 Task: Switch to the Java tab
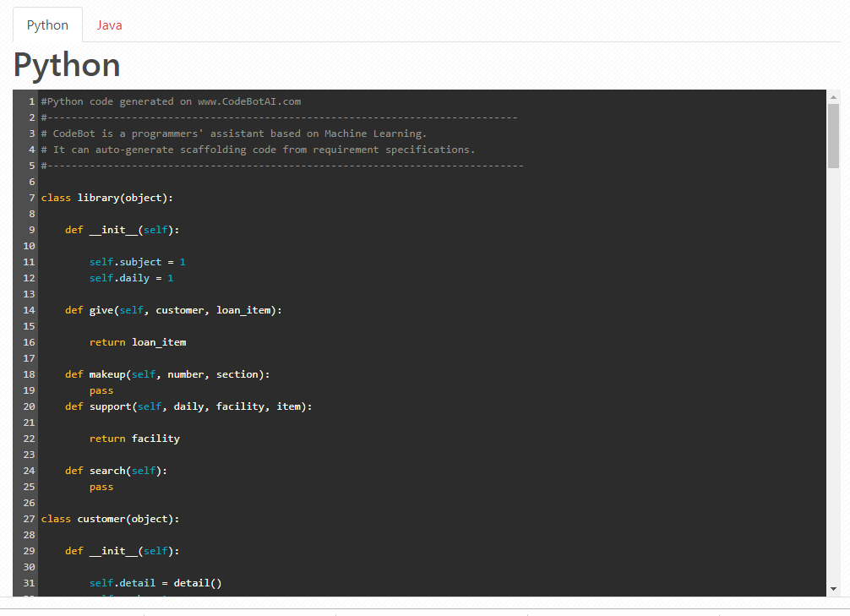pyautogui.click(x=109, y=25)
